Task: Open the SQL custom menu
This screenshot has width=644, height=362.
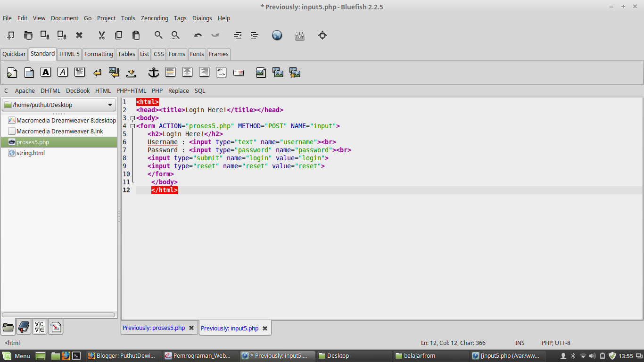Action: tap(200, 90)
